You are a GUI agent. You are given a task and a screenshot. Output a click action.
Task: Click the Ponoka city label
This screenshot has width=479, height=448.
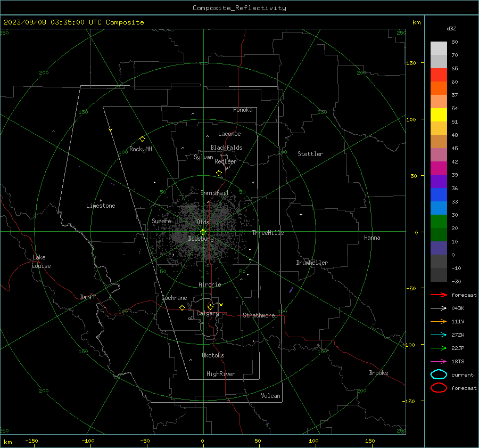(x=243, y=110)
